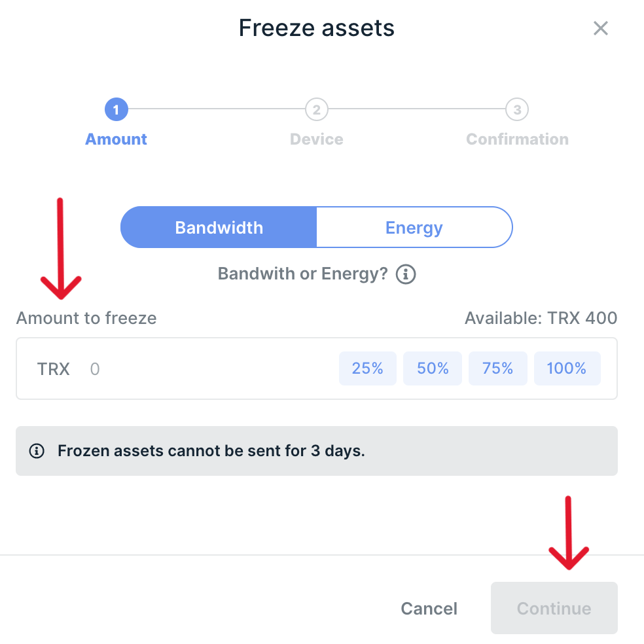This screenshot has width=644, height=644.
Task: Switch to the Energy option
Action: (414, 228)
